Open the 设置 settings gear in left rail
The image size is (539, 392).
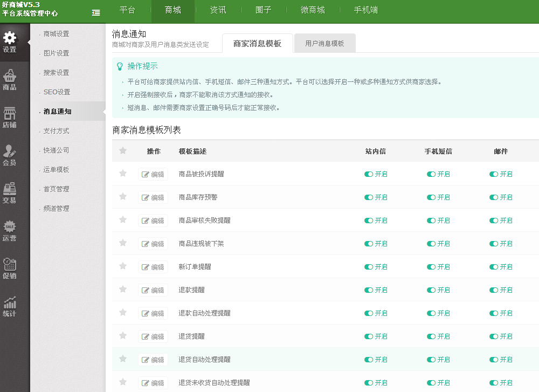(x=10, y=42)
